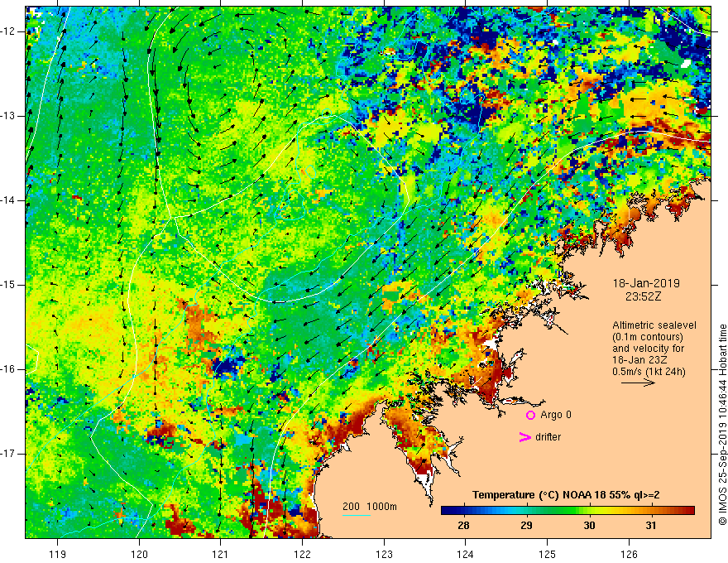This screenshot has height=563, width=728.
Task: Click the latitude axis label -17
Action: pyautogui.click(x=8, y=454)
